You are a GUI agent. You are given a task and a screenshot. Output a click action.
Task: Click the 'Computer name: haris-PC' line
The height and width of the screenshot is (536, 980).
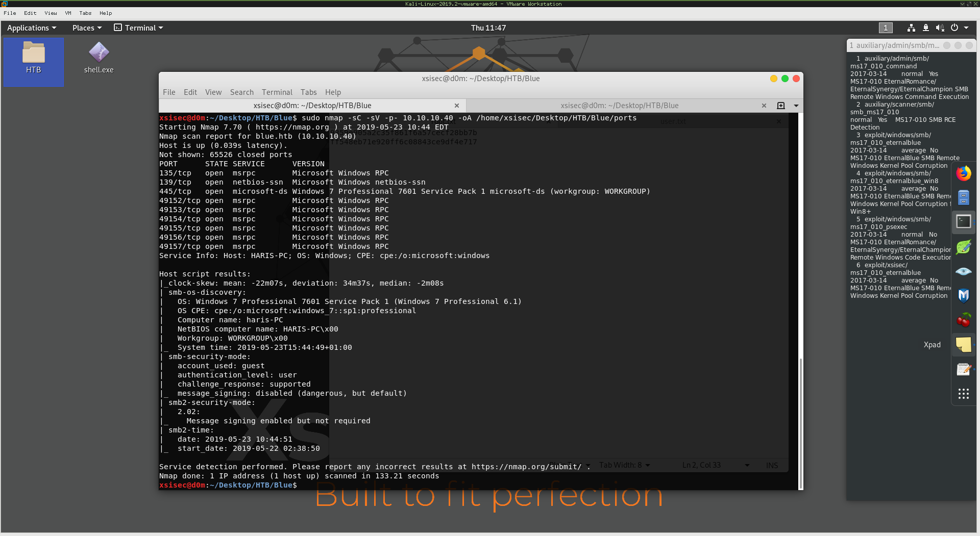[x=230, y=320]
